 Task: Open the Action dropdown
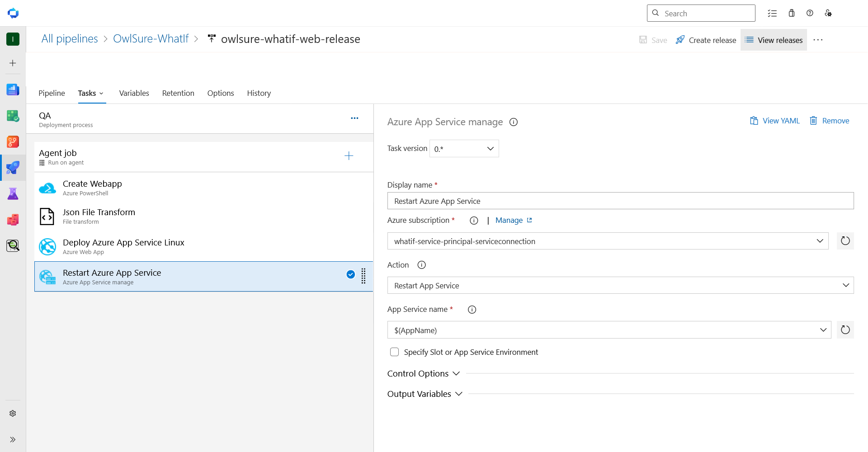pos(621,285)
